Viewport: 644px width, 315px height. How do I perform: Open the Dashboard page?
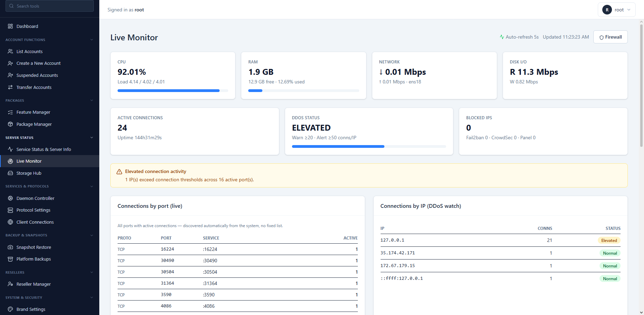point(50,26)
